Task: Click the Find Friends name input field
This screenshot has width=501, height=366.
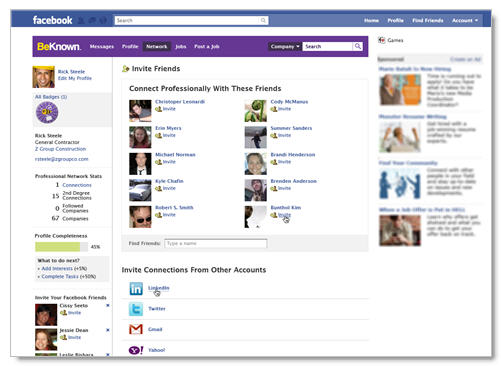Action: click(216, 244)
